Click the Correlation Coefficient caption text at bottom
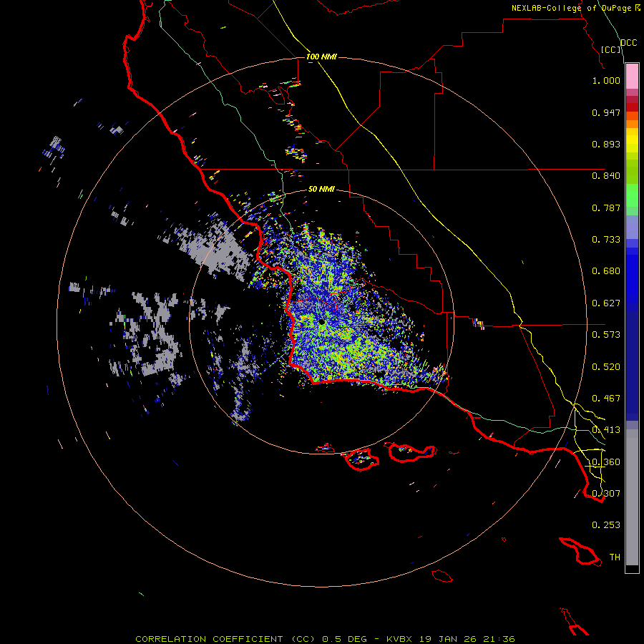Image resolution: width=644 pixels, height=644 pixels. point(325,639)
